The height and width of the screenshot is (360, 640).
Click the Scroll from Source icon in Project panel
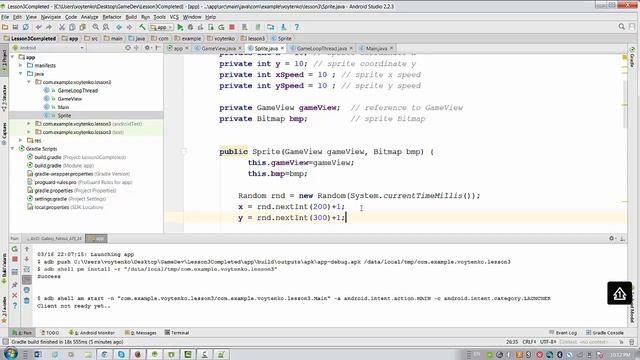coord(128,48)
